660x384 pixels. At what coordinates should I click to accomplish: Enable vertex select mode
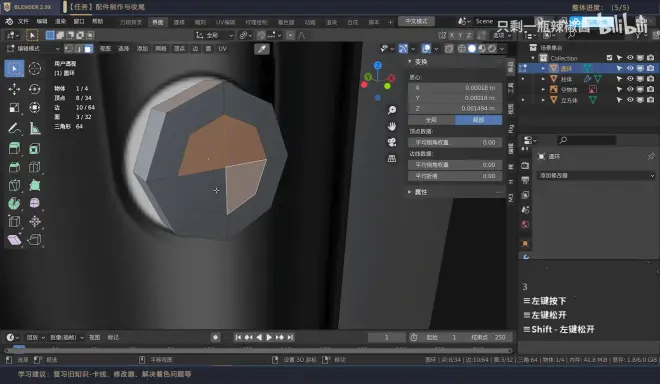click(69, 49)
